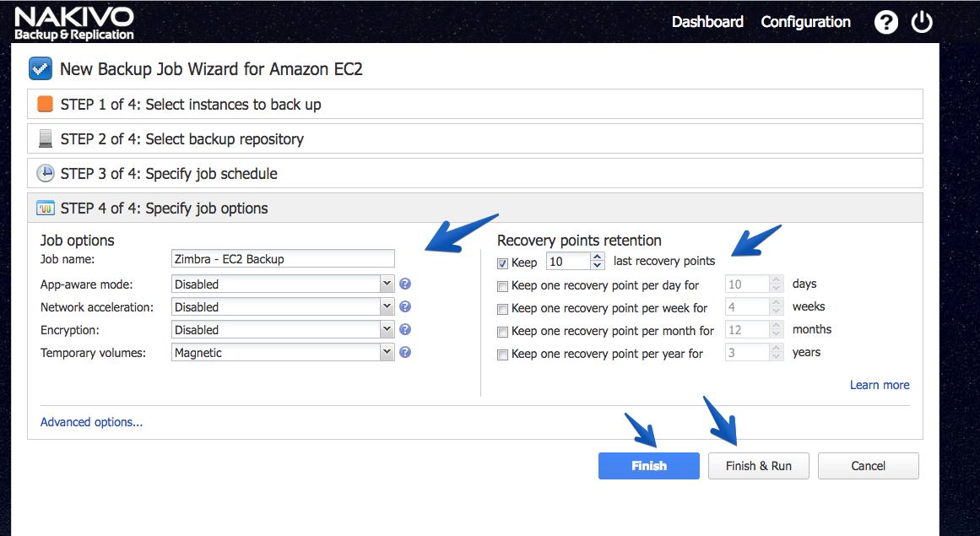This screenshot has width=980, height=536.
Task: Open the Advanced options link
Action: pos(91,422)
